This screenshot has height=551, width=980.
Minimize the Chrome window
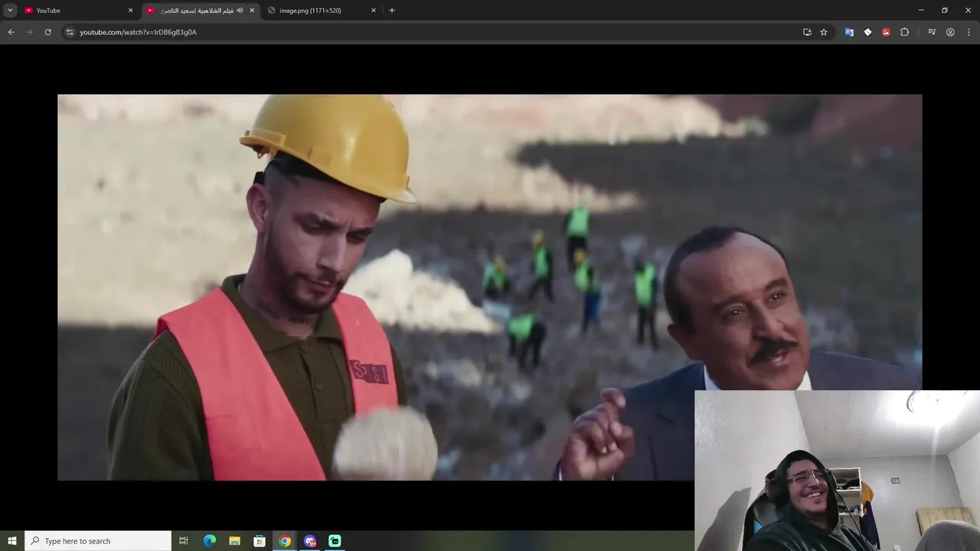pos(921,10)
